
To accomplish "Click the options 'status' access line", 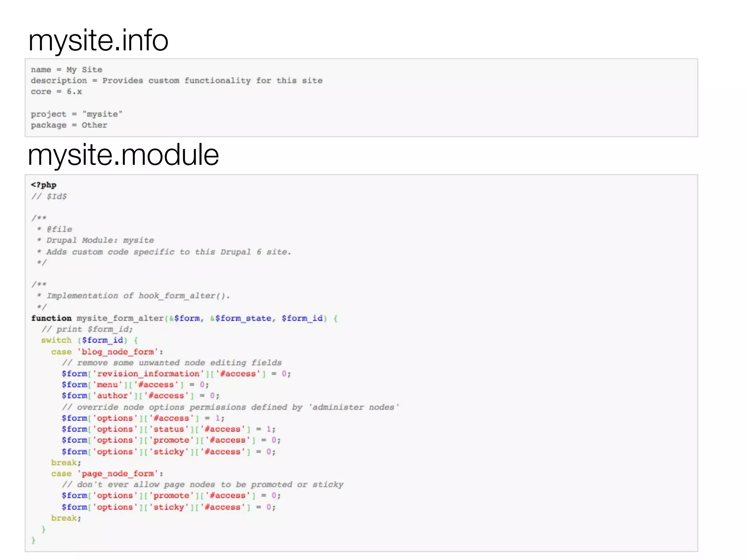I will pos(169,429).
